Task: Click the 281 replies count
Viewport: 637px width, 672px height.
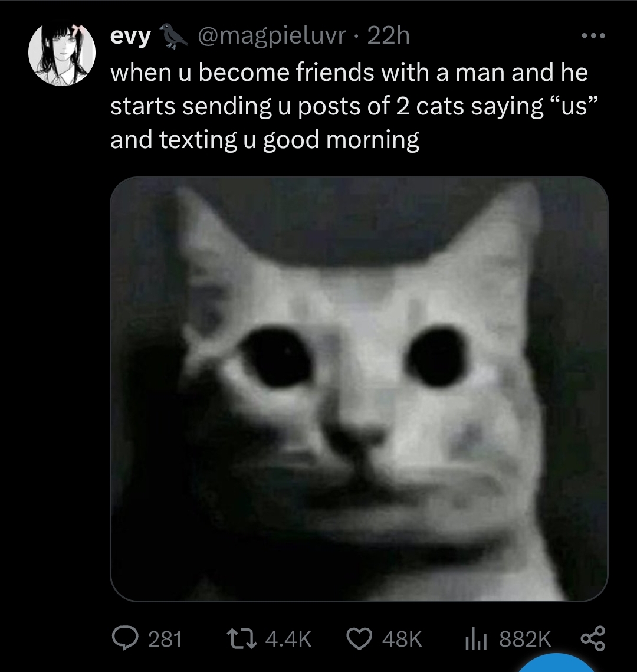Action: (165, 639)
